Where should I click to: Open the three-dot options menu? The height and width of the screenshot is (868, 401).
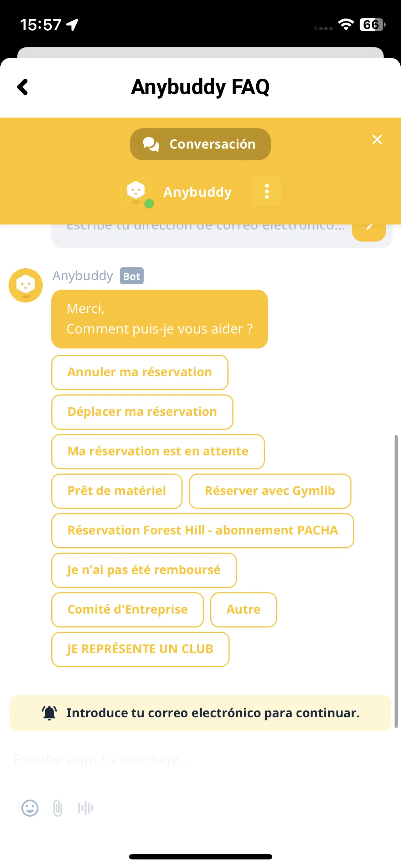coord(267,192)
